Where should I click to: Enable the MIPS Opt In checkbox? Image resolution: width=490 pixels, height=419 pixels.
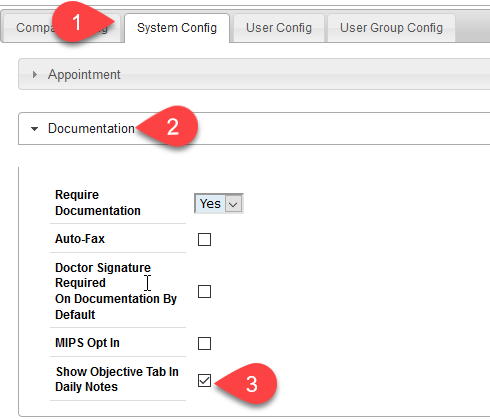(204, 343)
